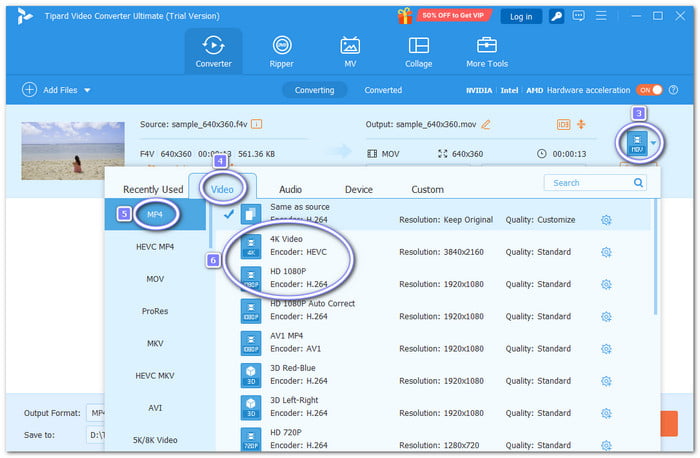Click the 3D Red-Blue preset icon
The height and width of the screenshot is (458, 700).
pos(251,375)
